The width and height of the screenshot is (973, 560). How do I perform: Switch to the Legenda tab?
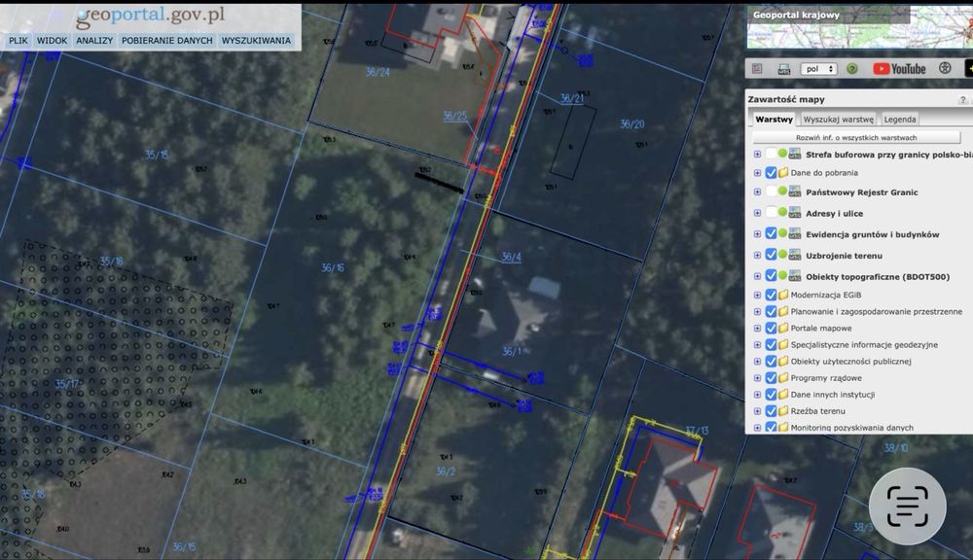[900, 119]
